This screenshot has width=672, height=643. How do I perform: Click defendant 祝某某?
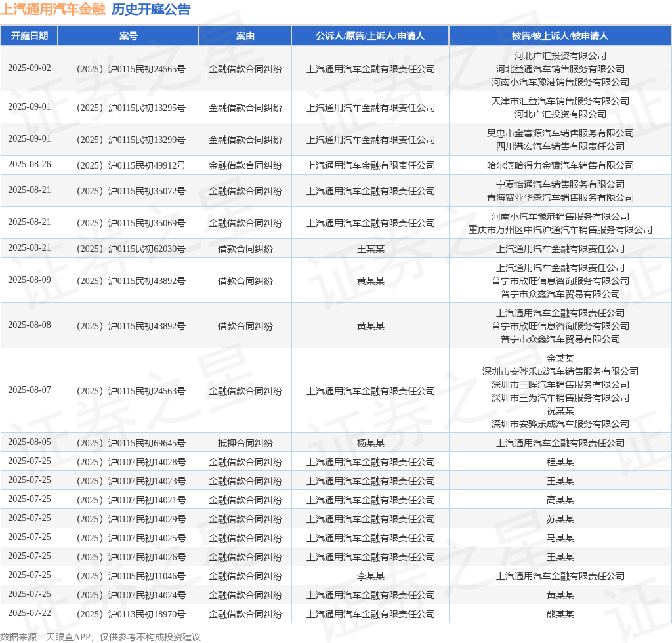(x=560, y=411)
